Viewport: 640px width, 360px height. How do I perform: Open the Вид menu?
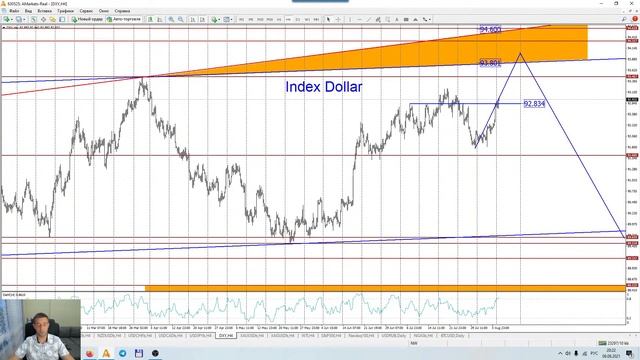click(x=28, y=11)
